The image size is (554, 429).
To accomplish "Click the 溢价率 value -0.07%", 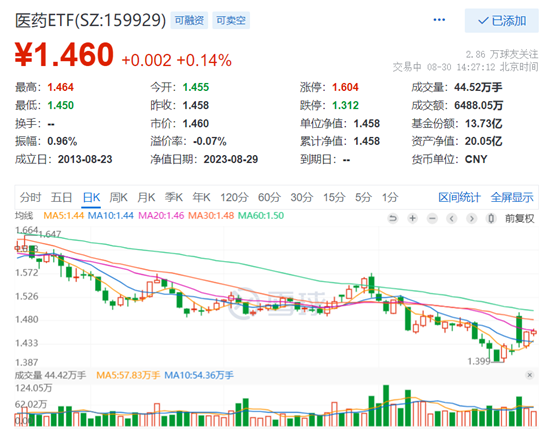I will (210, 141).
